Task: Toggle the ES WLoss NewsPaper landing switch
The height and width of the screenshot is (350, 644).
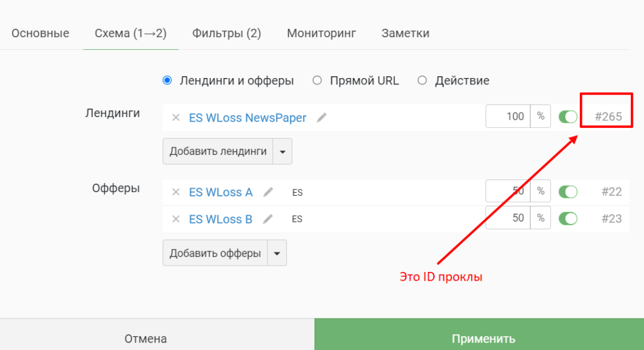Action: (568, 117)
